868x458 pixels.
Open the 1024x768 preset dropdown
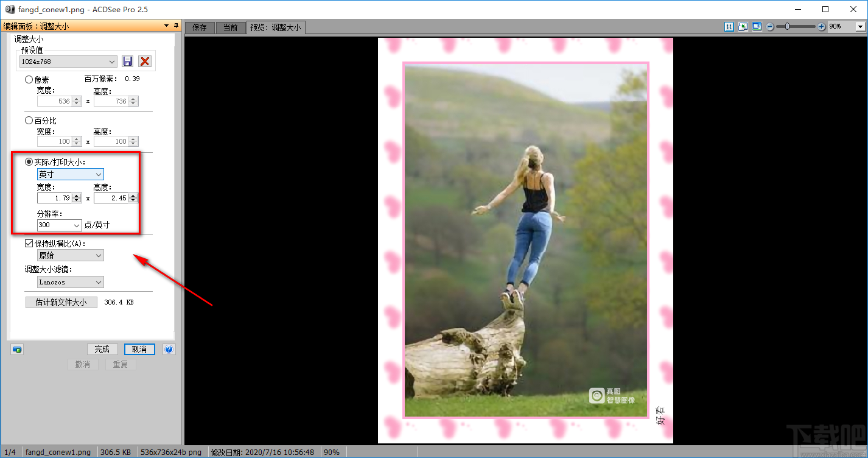point(68,62)
